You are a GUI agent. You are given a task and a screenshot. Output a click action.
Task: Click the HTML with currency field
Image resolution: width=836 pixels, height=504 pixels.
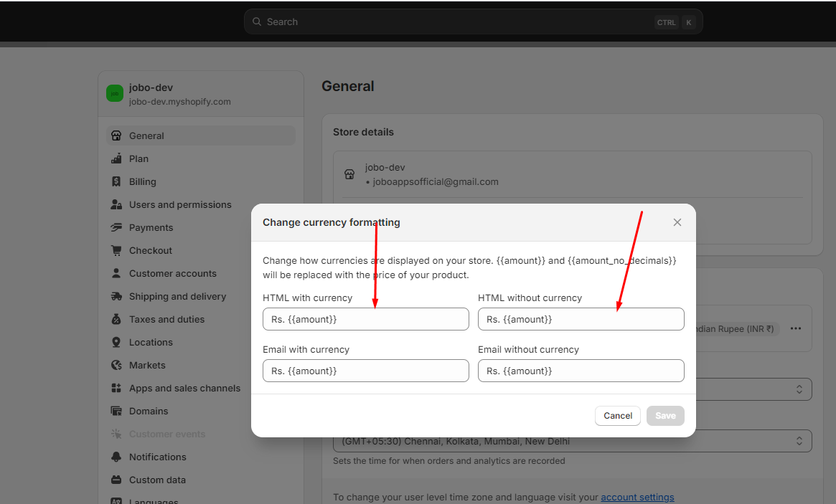click(366, 319)
